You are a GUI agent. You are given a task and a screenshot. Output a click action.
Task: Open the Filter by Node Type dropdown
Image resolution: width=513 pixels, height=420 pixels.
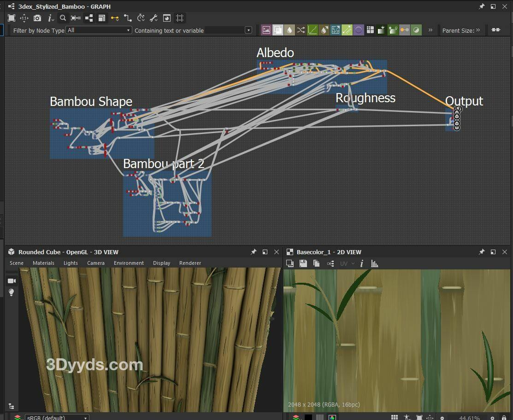[99, 30]
